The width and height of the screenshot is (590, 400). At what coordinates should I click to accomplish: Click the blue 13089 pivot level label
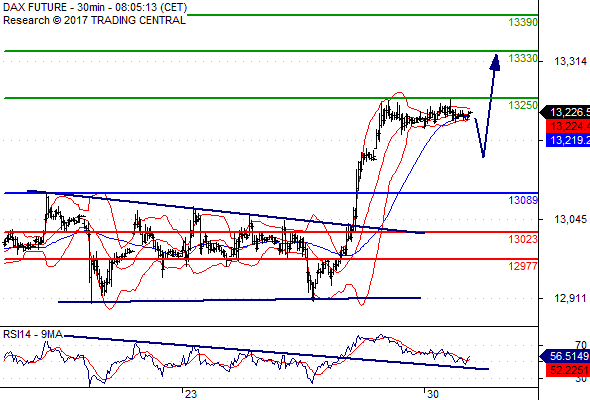(523, 200)
